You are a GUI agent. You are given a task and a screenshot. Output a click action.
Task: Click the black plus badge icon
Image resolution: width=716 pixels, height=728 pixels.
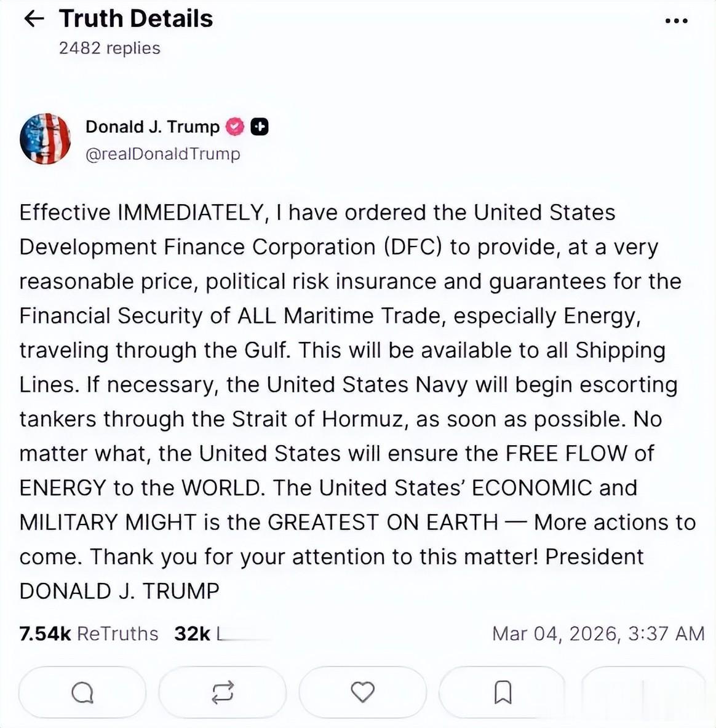pyautogui.click(x=260, y=127)
